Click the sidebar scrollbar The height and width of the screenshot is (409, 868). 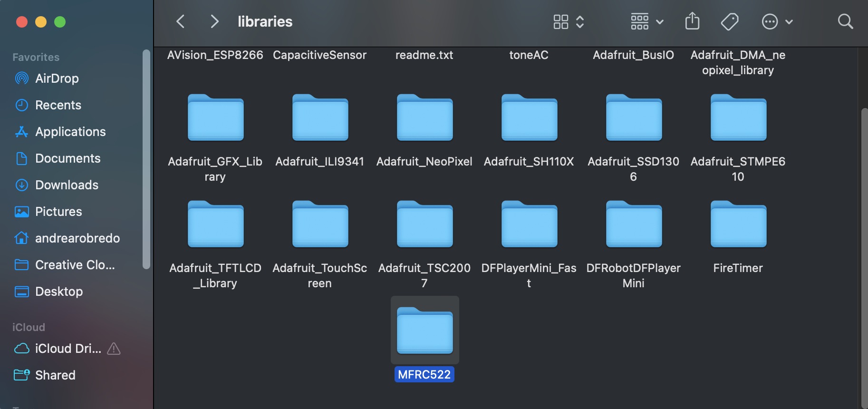146,159
